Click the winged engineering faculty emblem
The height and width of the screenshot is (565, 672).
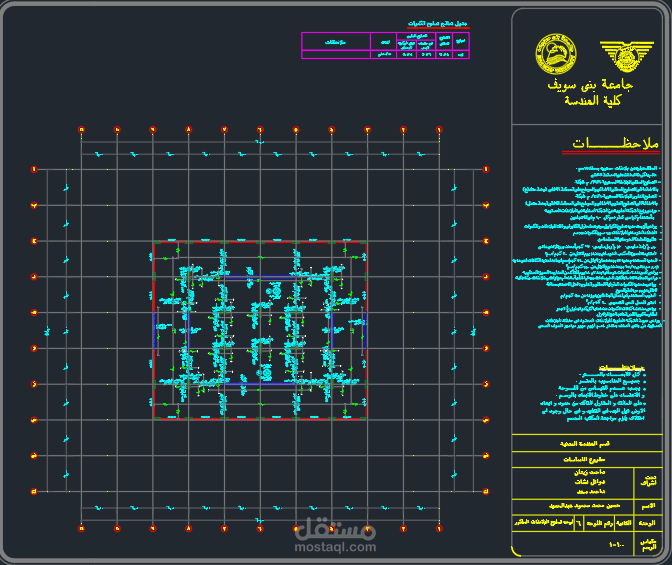pyautogui.click(x=627, y=56)
